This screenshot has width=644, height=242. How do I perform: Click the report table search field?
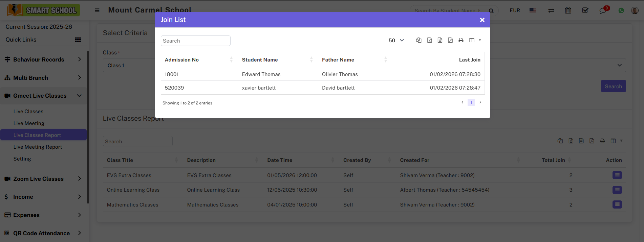138,141
